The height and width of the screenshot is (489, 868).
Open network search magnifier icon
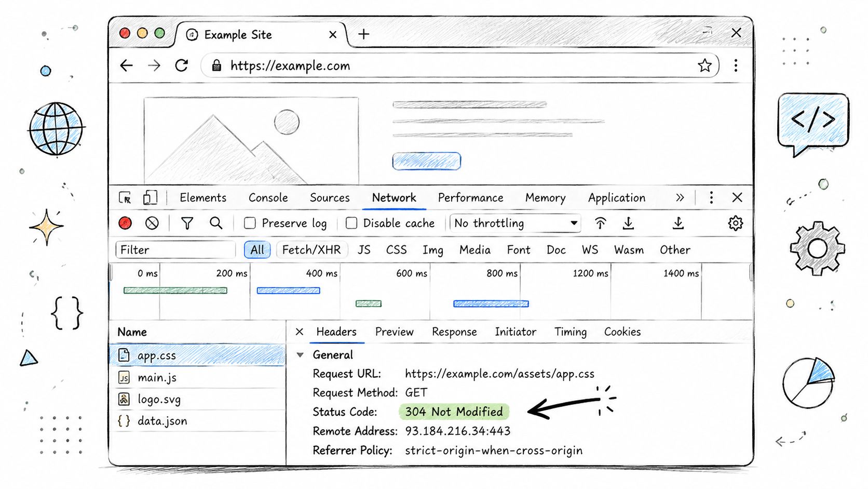click(216, 223)
